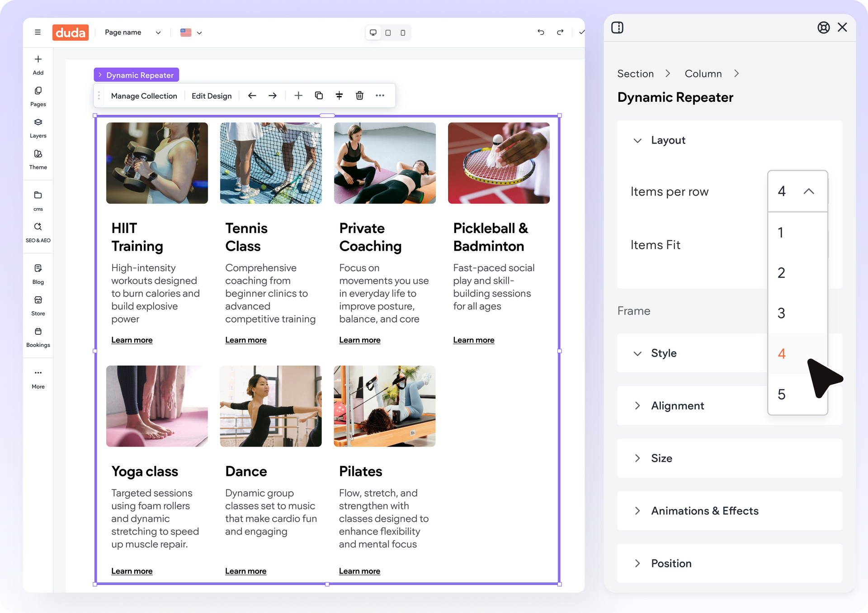This screenshot has width=868, height=613.
Task: Open the Add elements panel
Action: click(x=38, y=65)
